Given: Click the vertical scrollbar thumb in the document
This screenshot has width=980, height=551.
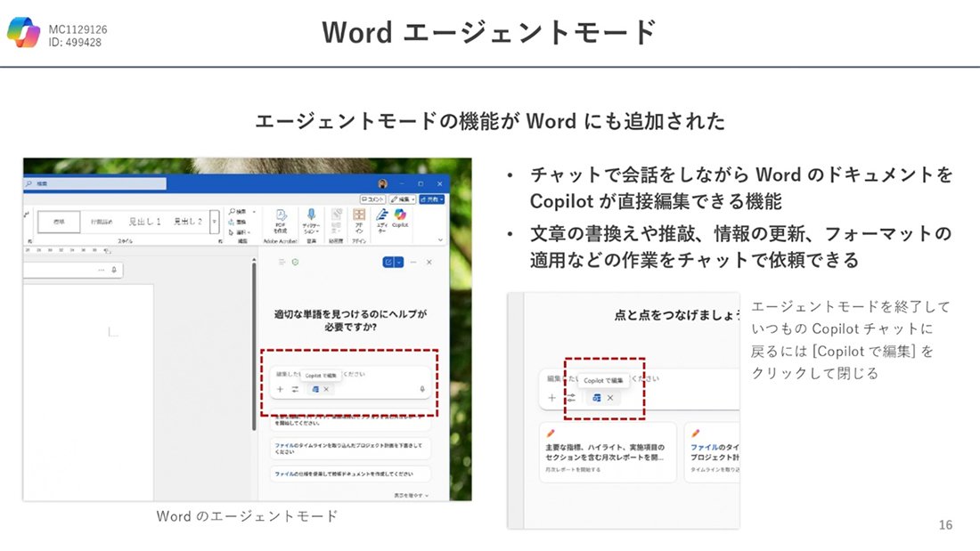Looking at the screenshot, I should pos(254,347).
